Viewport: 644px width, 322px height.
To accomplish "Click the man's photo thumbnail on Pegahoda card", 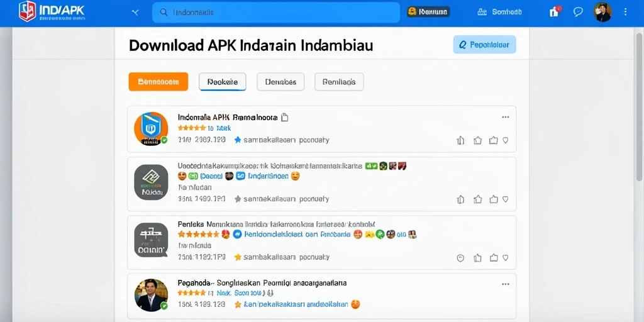I will click(151, 296).
